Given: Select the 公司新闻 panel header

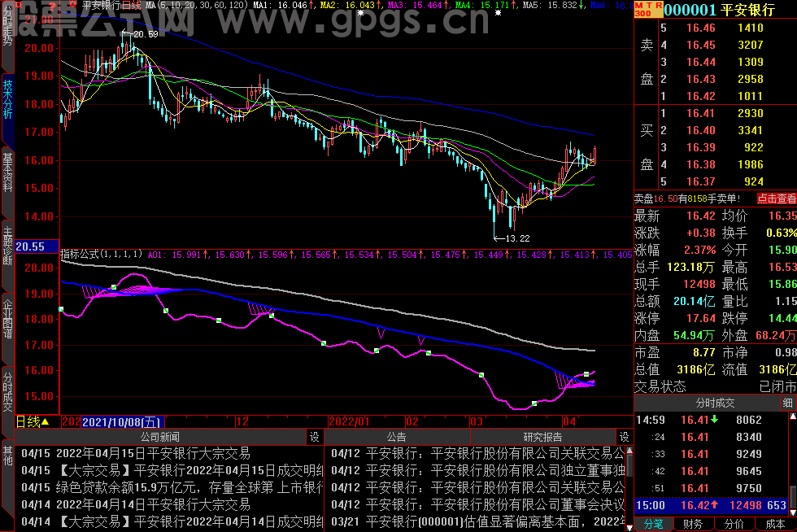Looking at the screenshot, I should 160,437.
